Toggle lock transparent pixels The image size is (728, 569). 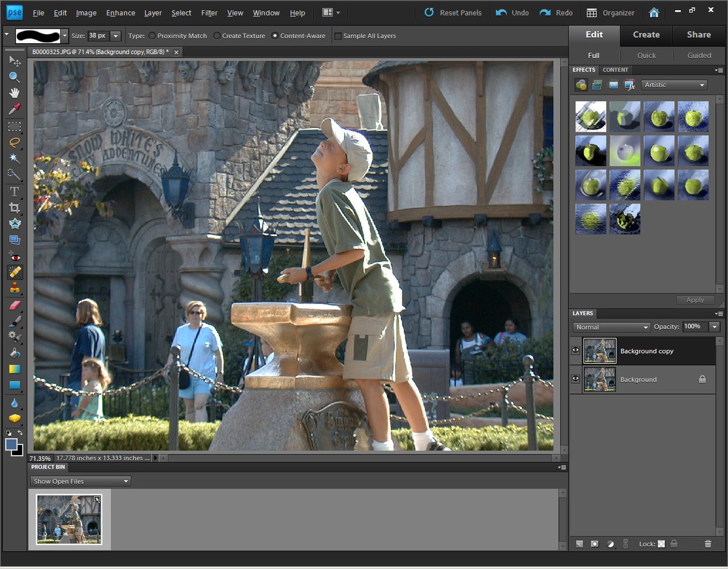coord(661,544)
